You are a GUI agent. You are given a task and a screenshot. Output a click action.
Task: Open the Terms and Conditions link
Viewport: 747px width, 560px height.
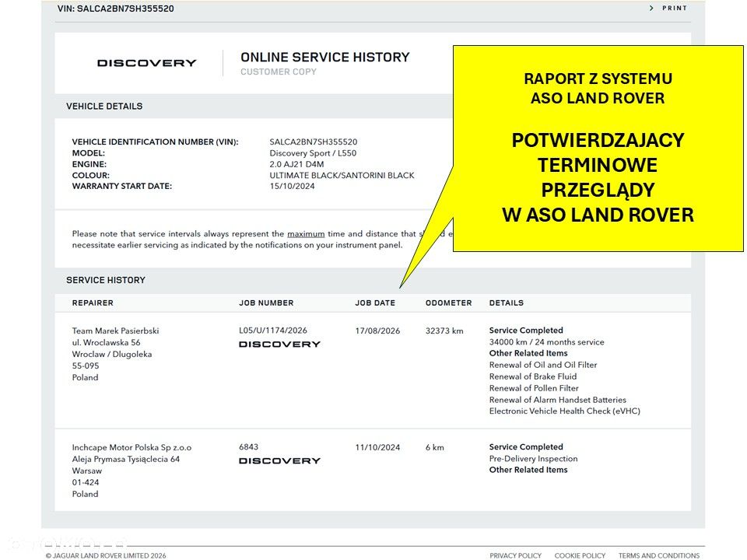tap(659, 555)
